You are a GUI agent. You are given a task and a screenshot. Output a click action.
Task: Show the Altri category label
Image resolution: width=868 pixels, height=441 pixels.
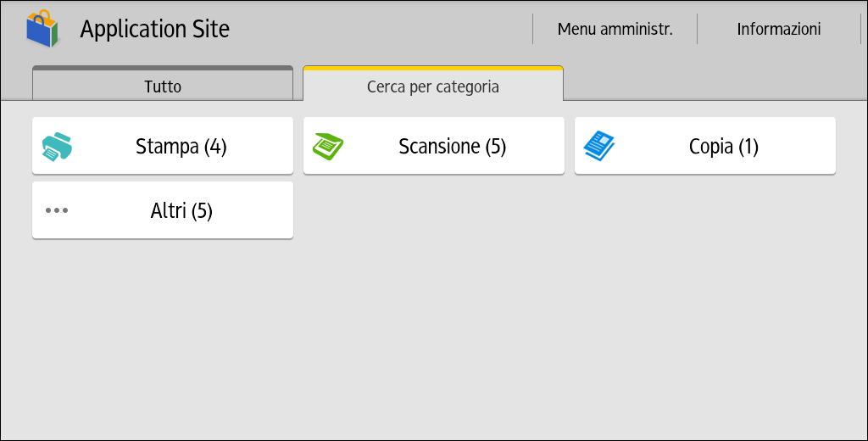pyautogui.click(x=168, y=210)
